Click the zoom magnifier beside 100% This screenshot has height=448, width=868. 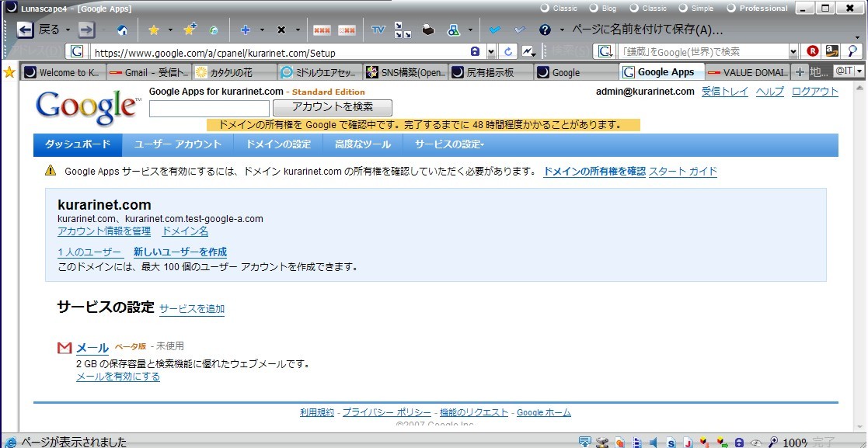click(x=773, y=442)
